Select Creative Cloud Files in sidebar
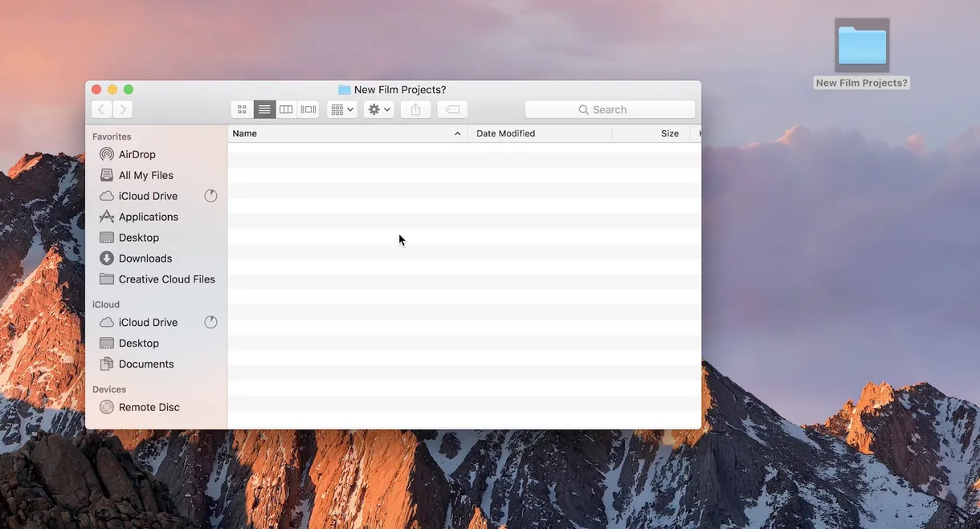 [x=166, y=279]
